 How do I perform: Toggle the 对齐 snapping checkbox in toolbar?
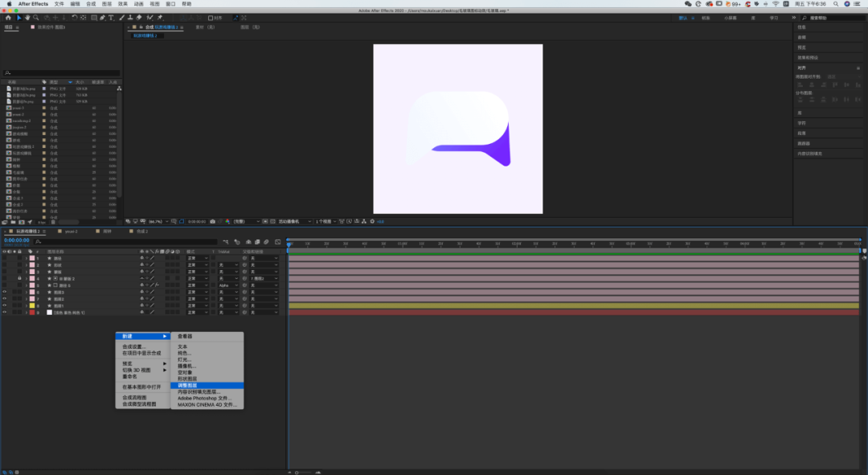211,18
